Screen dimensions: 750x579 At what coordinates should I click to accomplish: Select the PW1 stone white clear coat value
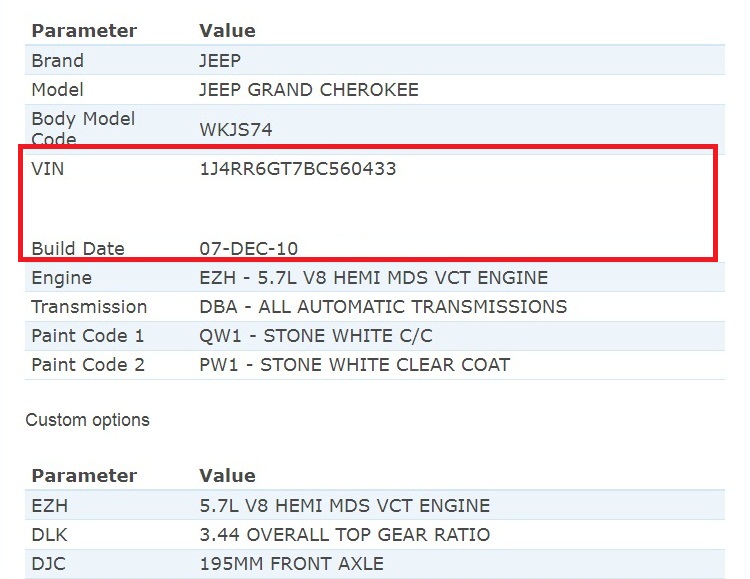354,365
